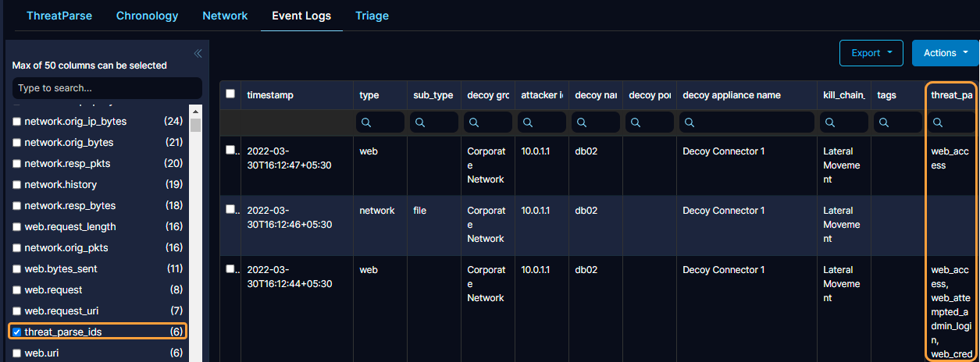Click search icon in tags column filter

coord(884,122)
